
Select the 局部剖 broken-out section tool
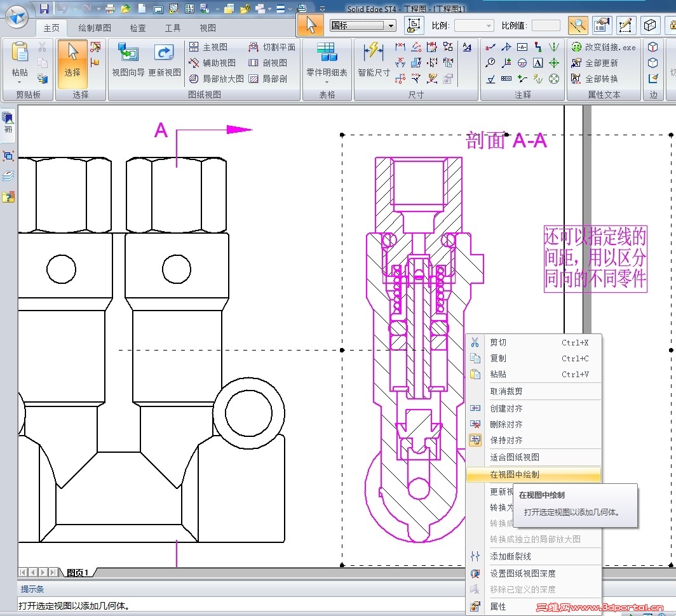coord(267,79)
